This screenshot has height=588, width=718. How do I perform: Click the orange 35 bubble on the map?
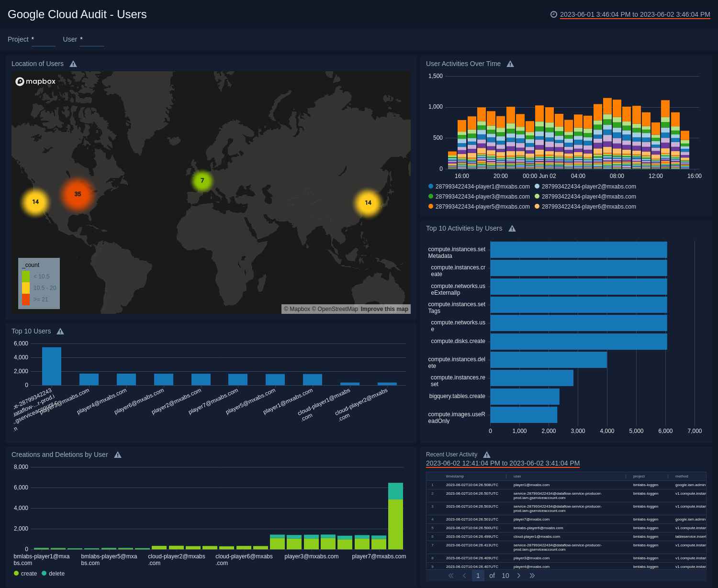(77, 194)
